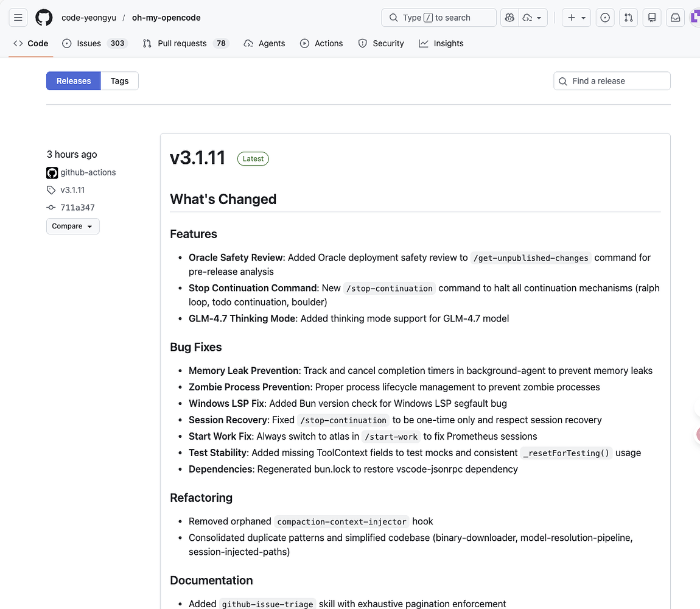Open Copilot chat icon in header
The image size is (700, 609).
click(x=509, y=18)
